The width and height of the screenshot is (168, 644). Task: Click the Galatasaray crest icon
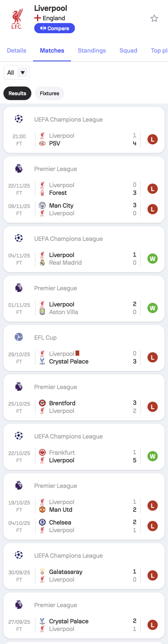point(42,571)
